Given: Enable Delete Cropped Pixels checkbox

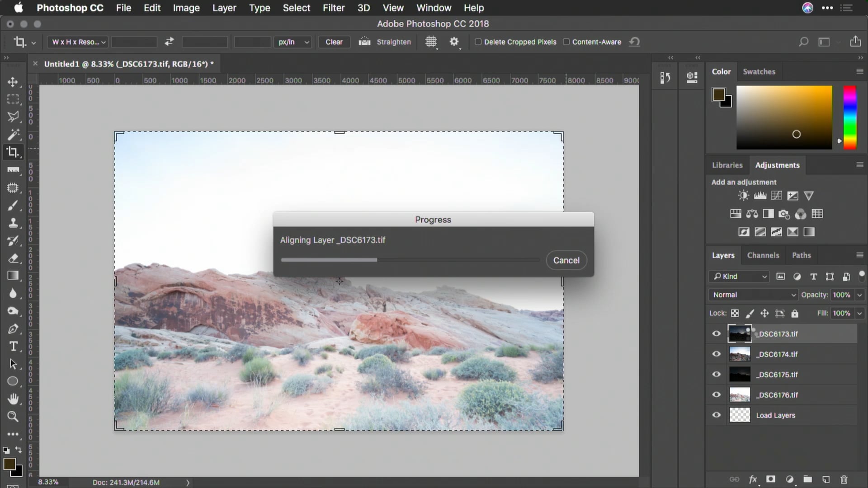Looking at the screenshot, I should [478, 42].
